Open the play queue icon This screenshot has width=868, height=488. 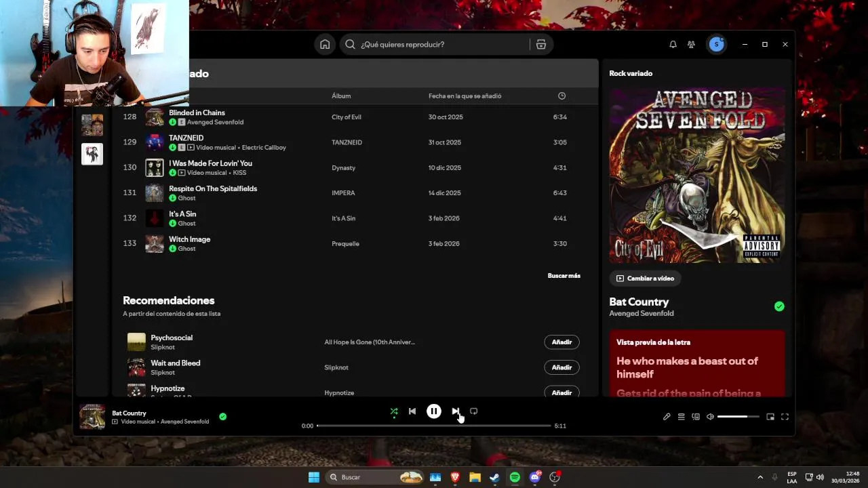point(681,417)
